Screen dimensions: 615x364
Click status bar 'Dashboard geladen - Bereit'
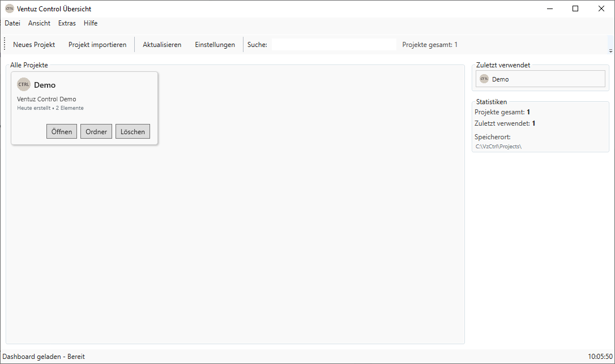(44, 357)
